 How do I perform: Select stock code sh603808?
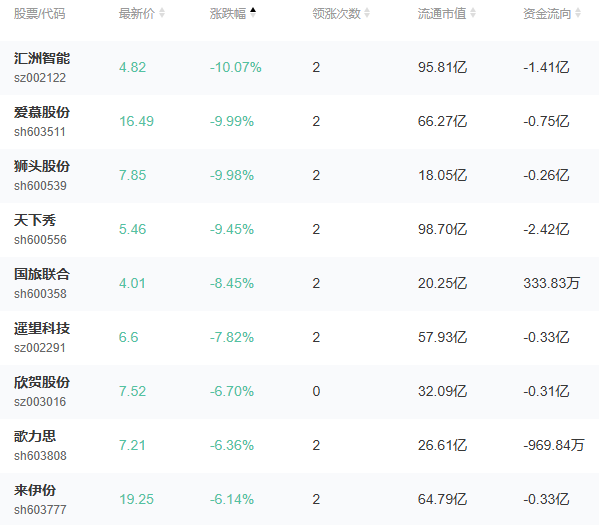(40, 456)
